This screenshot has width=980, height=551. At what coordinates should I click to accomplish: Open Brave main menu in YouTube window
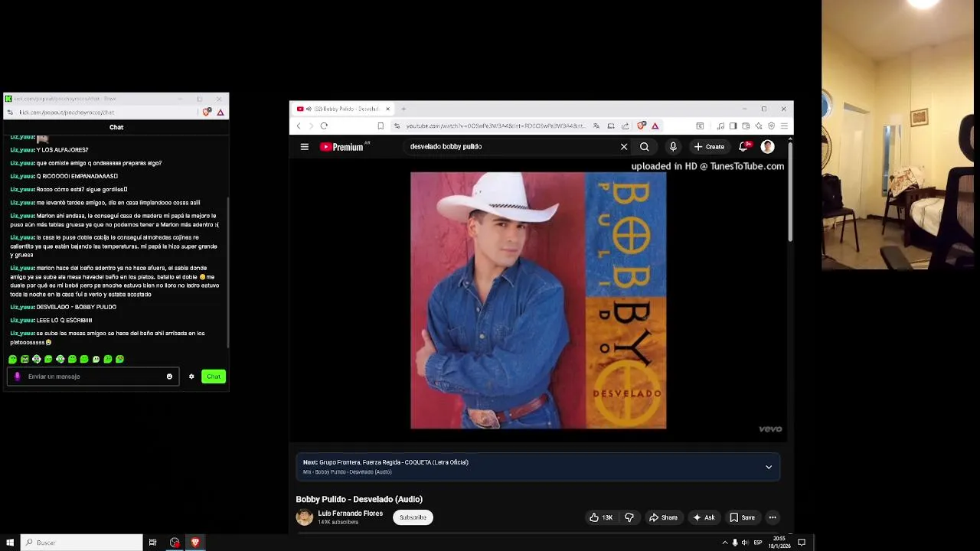point(784,126)
